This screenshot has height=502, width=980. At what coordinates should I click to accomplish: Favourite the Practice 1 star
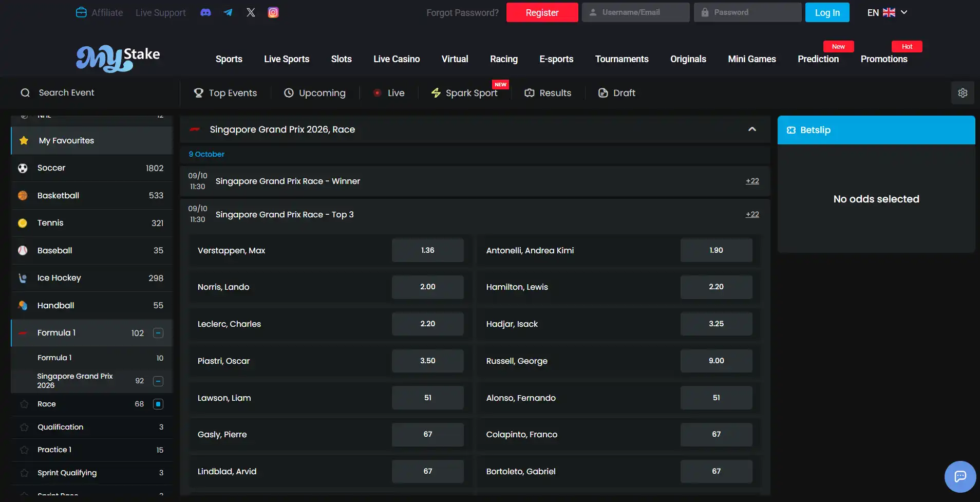click(24, 450)
